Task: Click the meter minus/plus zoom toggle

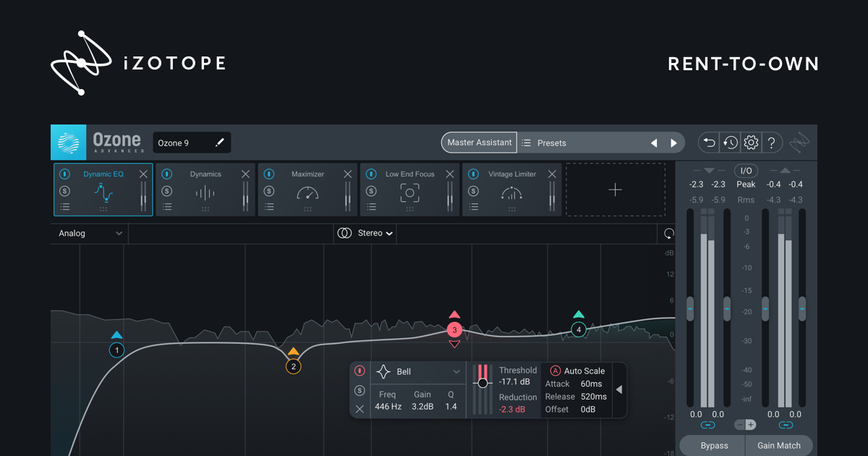Action: tap(746, 425)
